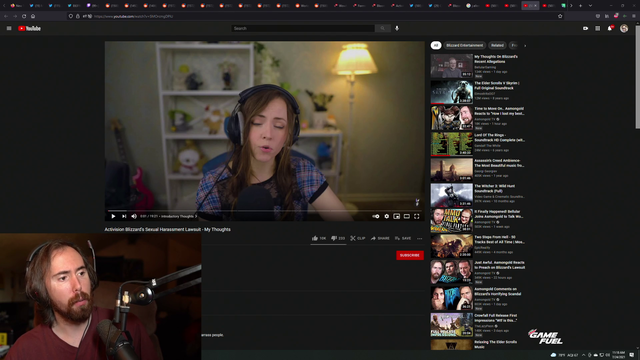Go to browser home page icon
This screenshot has height=360, width=640.
pyautogui.click(x=33, y=16)
